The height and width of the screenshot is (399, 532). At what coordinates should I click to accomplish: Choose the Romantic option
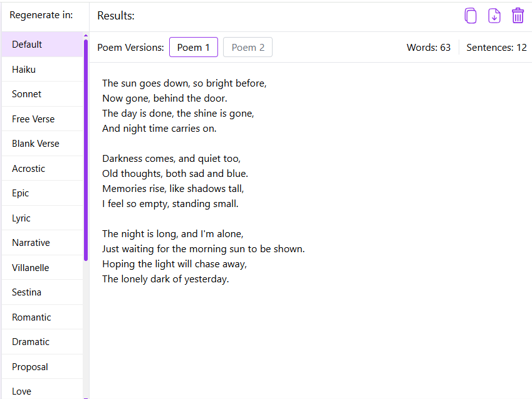(x=43, y=317)
